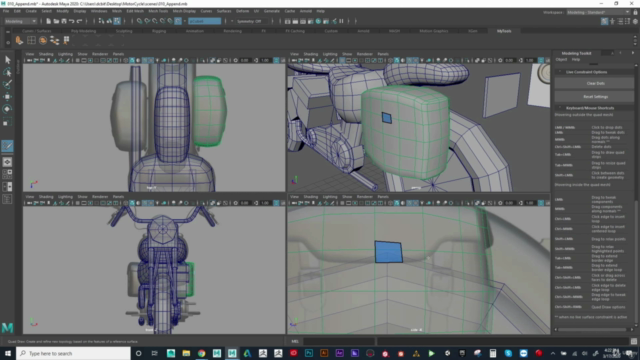The image size is (640, 360).
Task: Switch to the Sculpting shelf tab
Action: tap(124, 31)
